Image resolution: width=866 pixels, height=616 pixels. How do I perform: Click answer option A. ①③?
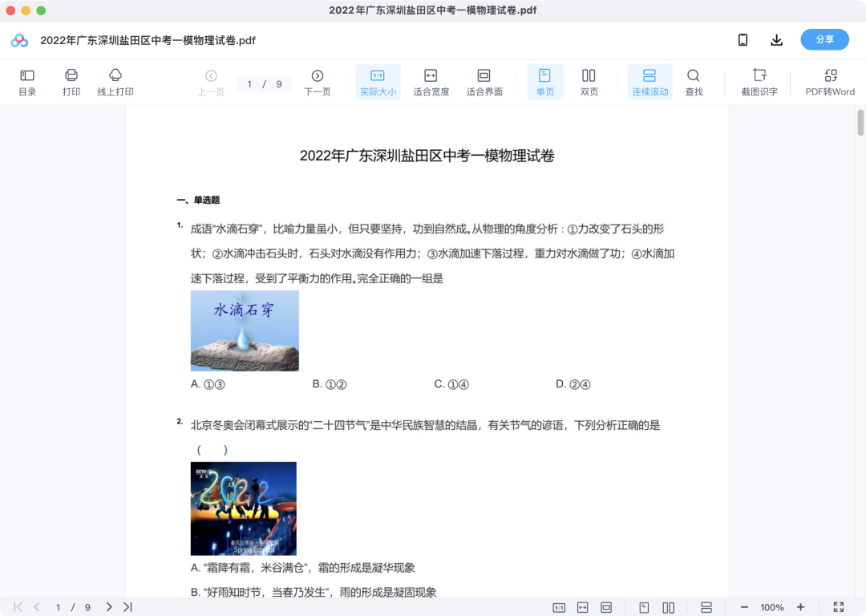[x=208, y=384]
